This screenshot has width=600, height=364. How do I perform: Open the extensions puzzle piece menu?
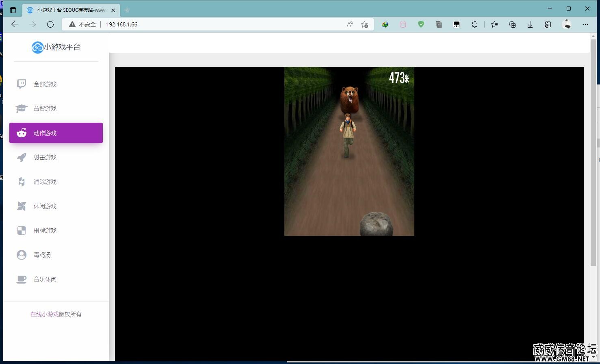[474, 24]
